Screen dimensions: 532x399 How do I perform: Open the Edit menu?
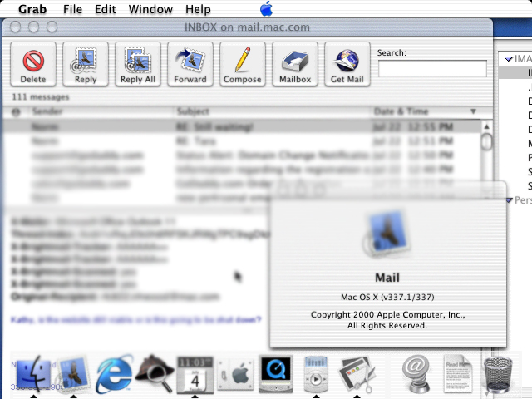[106, 9]
